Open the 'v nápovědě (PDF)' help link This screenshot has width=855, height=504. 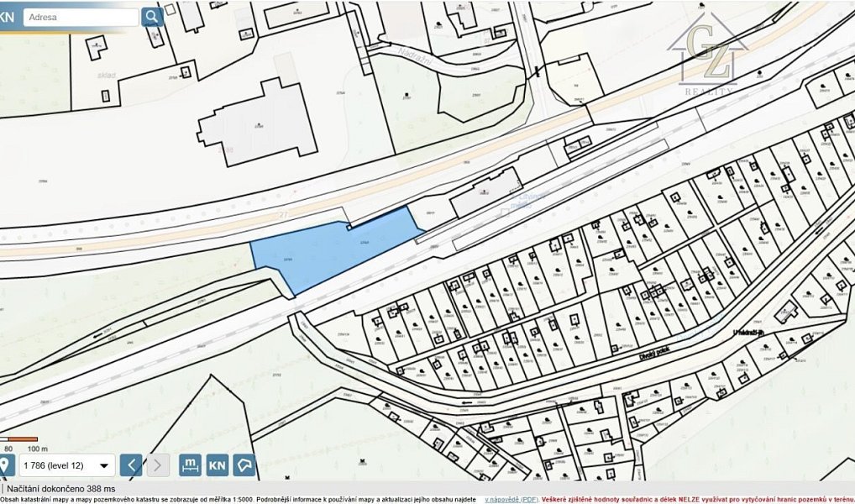coord(511,499)
